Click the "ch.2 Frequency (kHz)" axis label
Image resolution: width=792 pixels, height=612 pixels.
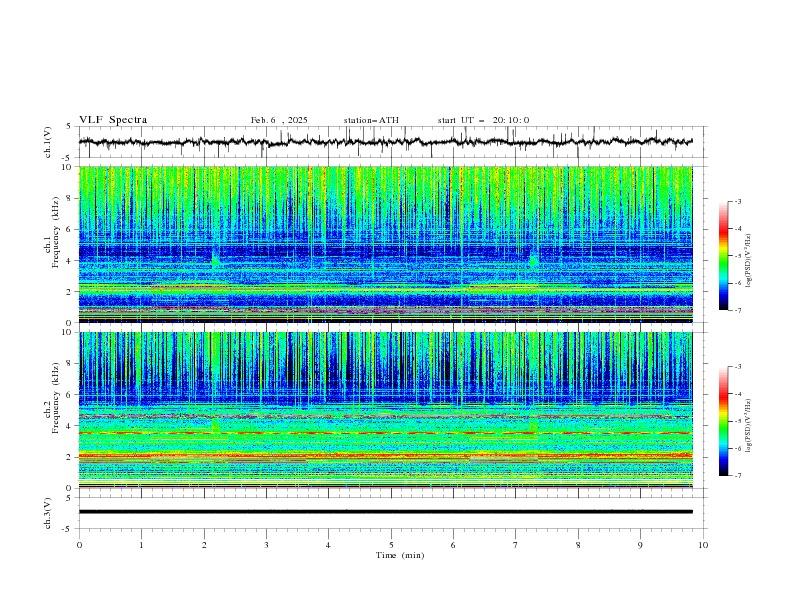(52, 398)
